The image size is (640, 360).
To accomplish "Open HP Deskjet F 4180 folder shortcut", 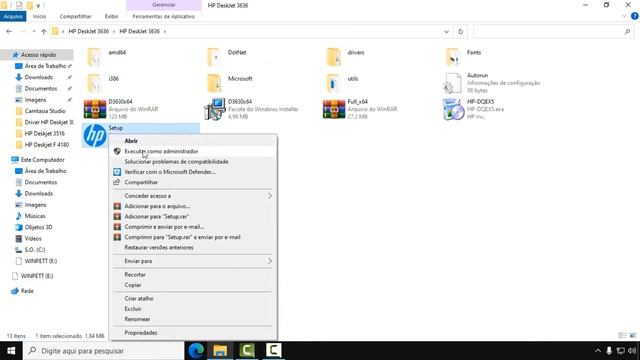I will [x=47, y=144].
